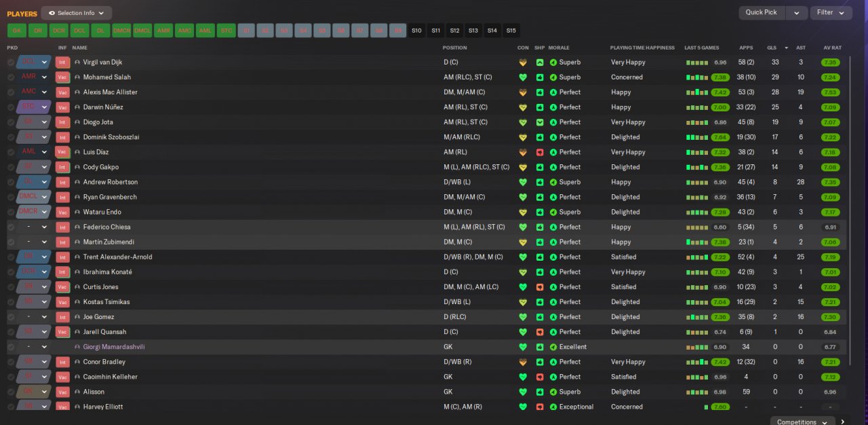Image resolution: width=868 pixels, height=425 pixels.
Task: Toggle the selection tick for Joe Gomez
Action: point(11,316)
